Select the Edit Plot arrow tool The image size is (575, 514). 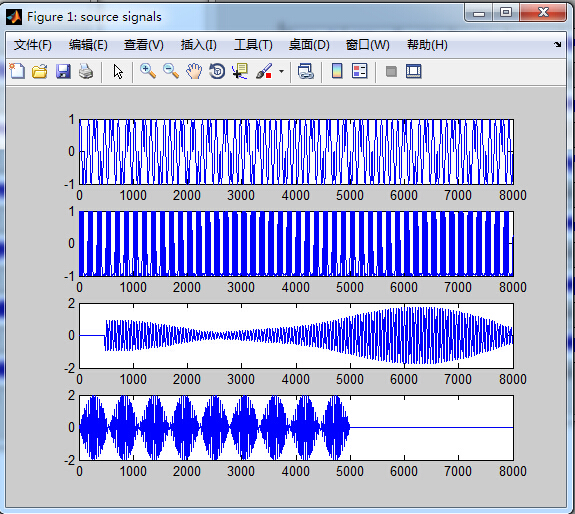118,71
